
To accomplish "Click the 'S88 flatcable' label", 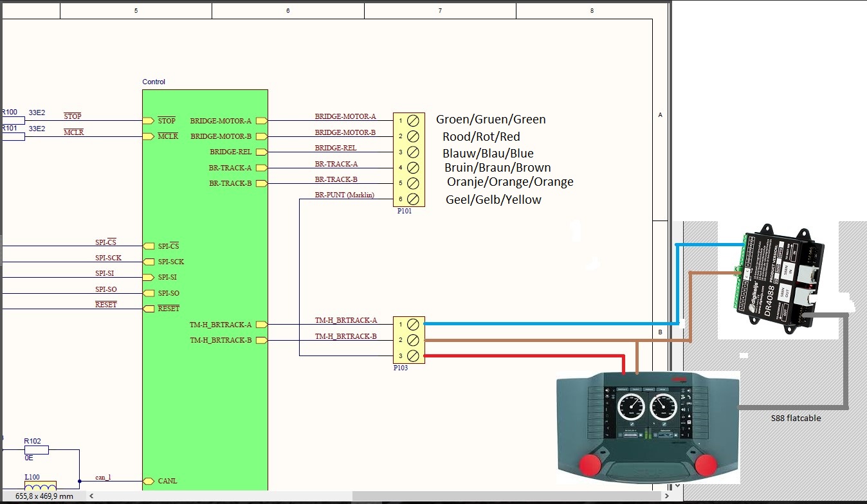I will coord(796,418).
